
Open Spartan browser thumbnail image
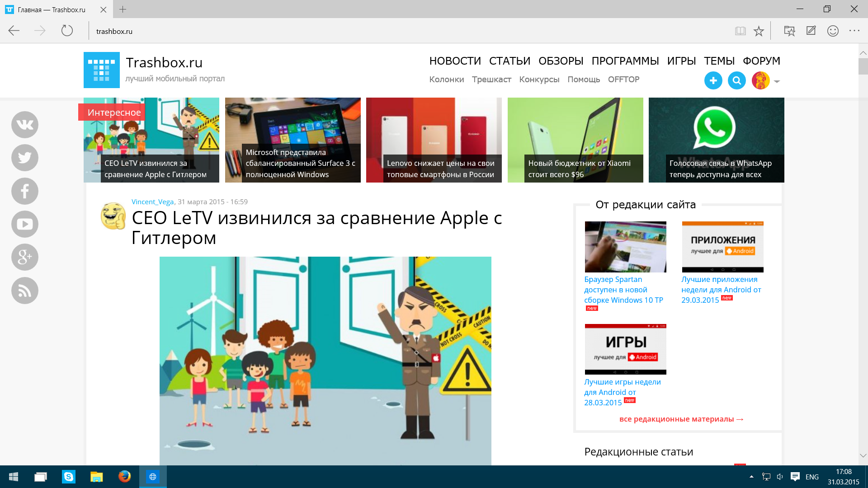[x=625, y=247]
